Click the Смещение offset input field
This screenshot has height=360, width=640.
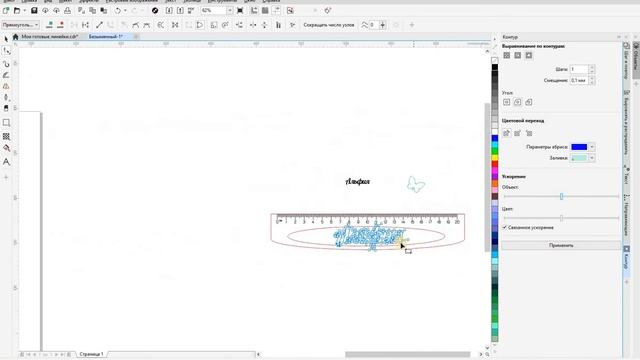tap(579, 80)
